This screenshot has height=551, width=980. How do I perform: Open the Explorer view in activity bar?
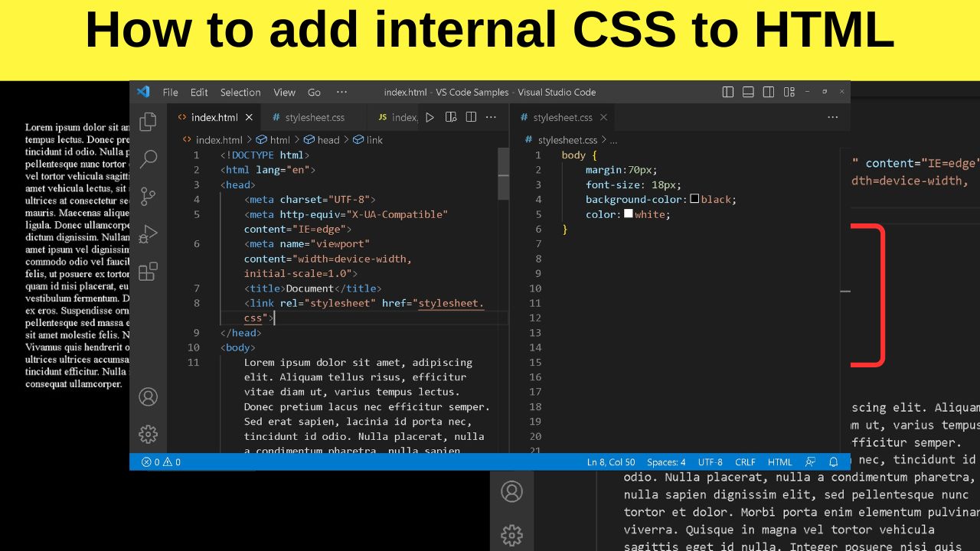148,122
